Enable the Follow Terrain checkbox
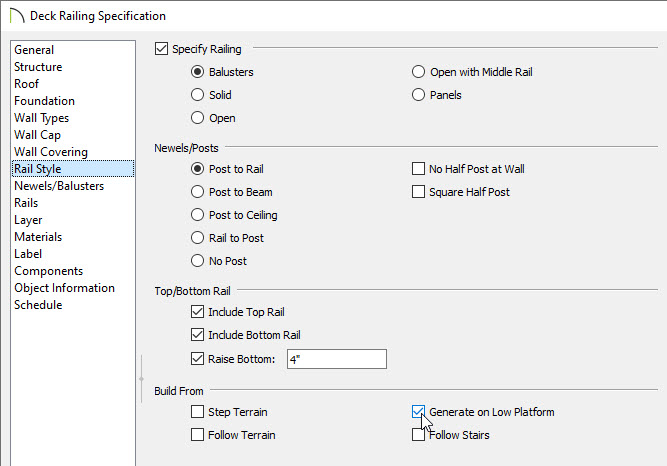Image resolution: width=667 pixels, height=466 pixels. click(x=197, y=435)
